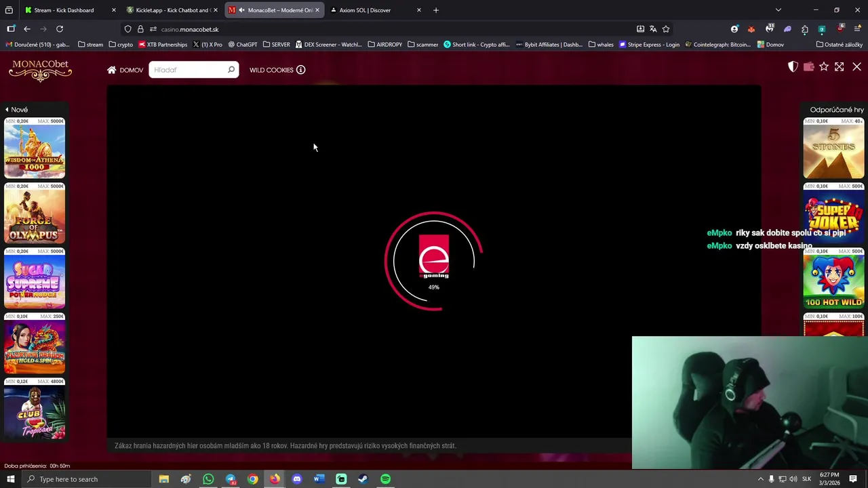This screenshot has width=868, height=488.
Task: Open Firefox account profile icon
Action: pyautogui.click(x=734, y=29)
